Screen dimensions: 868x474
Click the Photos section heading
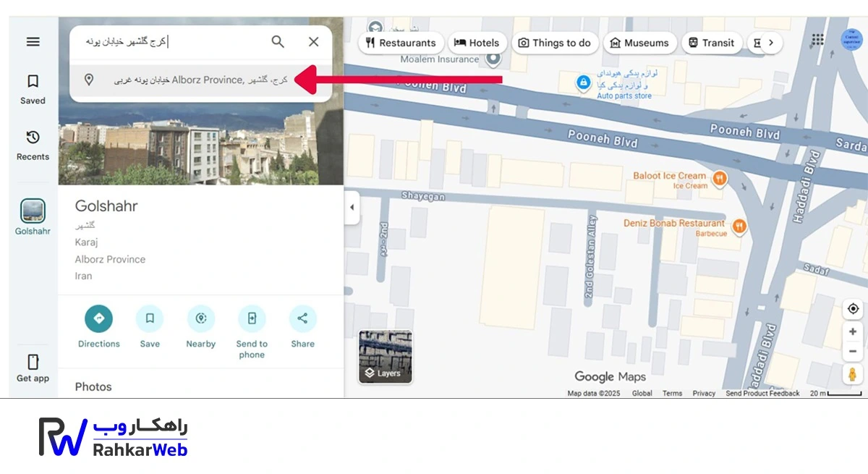[x=93, y=386]
